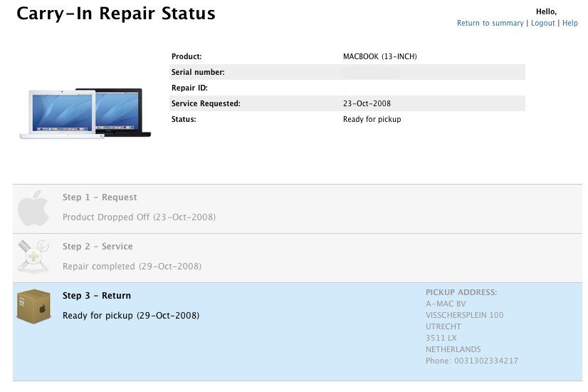Click the wrench and screwdriver Service icon
588x392 pixels.
[33, 257]
